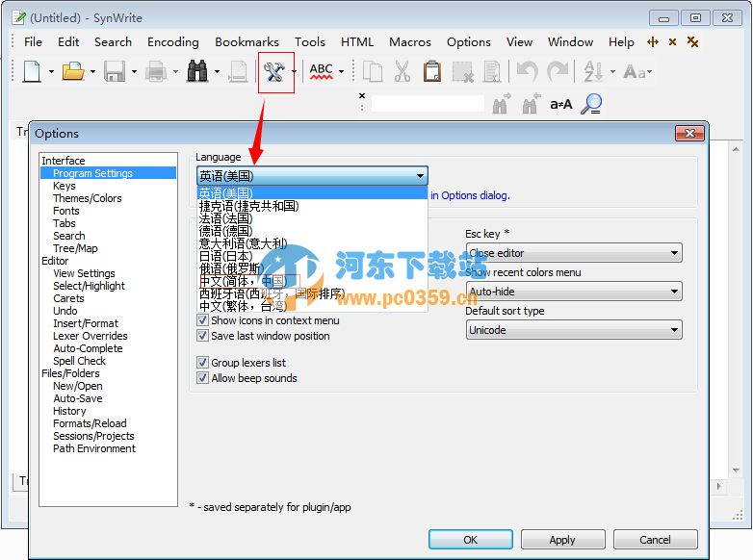Click the Cut scissors icon
The image size is (753, 560).
402,72
